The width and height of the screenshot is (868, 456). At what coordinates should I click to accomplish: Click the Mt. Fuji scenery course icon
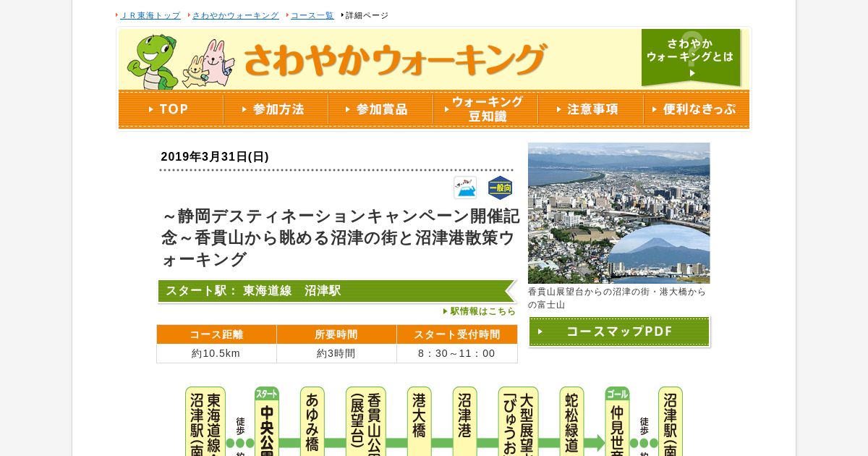465,187
